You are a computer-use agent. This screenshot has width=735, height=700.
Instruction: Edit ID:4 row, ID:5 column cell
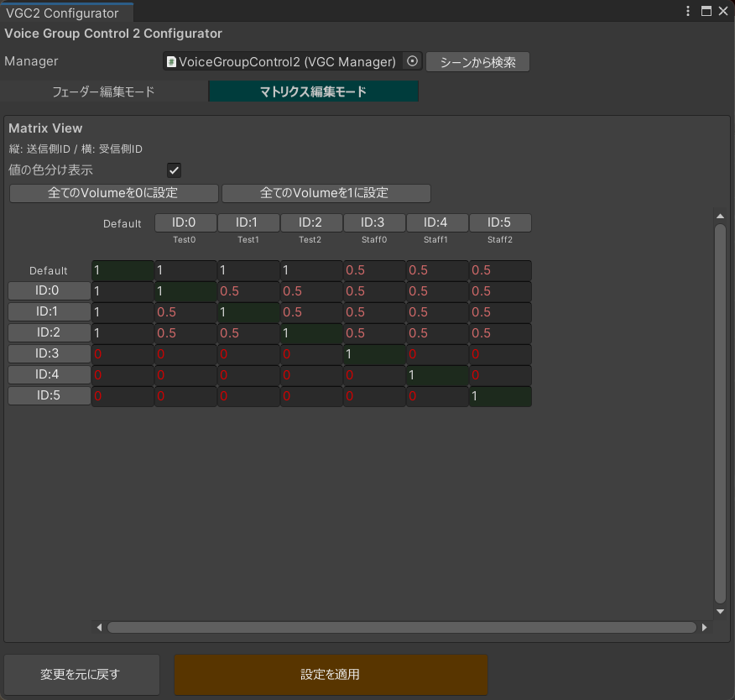click(x=500, y=375)
